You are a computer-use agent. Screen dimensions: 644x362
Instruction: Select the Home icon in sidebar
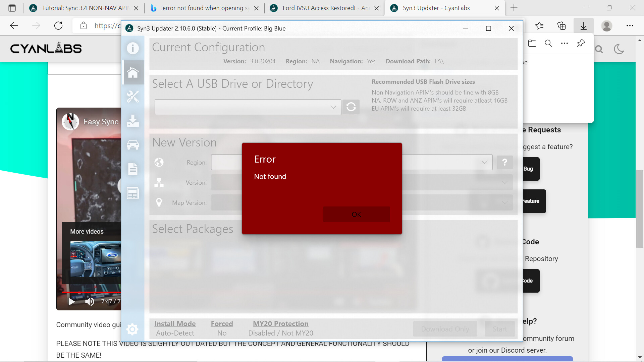[133, 72]
